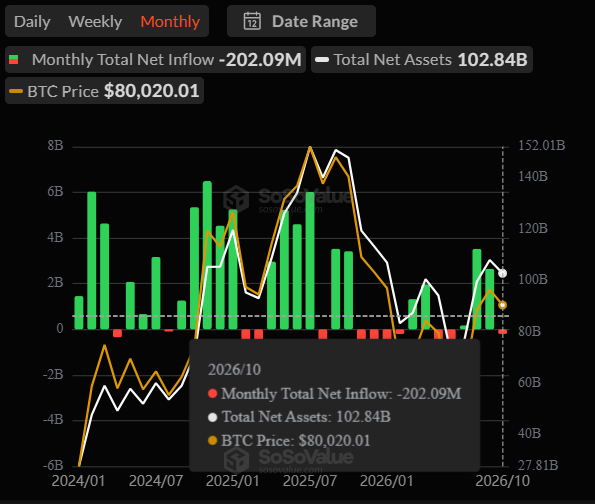The image size is (595, 504).
Task: Click the white data point marker at 2026/10
Action: click(502, 273)
